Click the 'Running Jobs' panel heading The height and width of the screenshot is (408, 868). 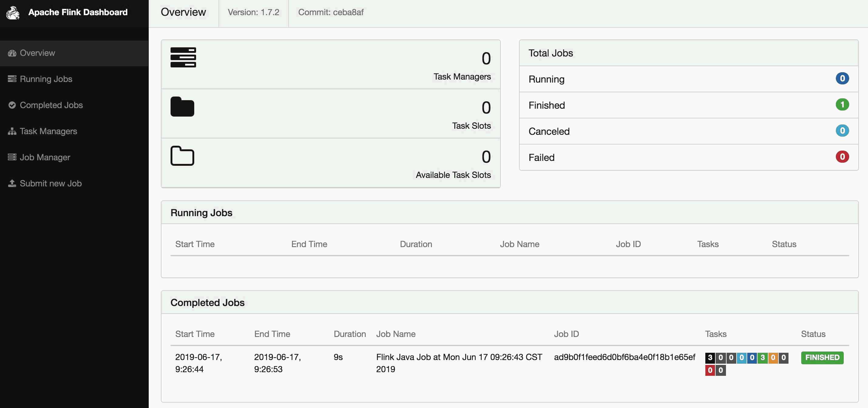[202, 213]
